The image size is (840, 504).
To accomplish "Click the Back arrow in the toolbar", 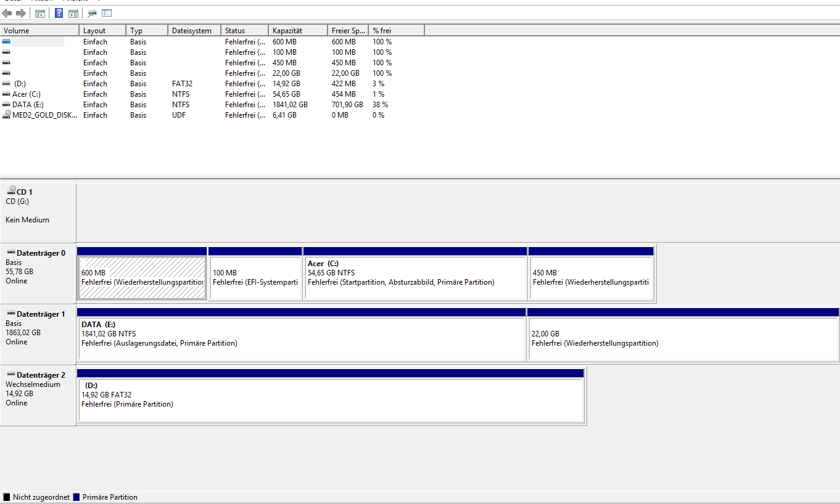I will (x=7, y=13).
